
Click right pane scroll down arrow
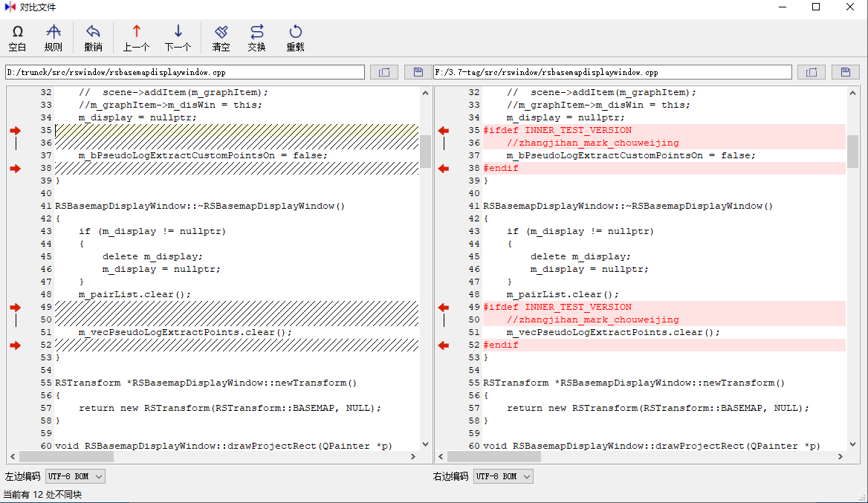(x=852, y=444)
